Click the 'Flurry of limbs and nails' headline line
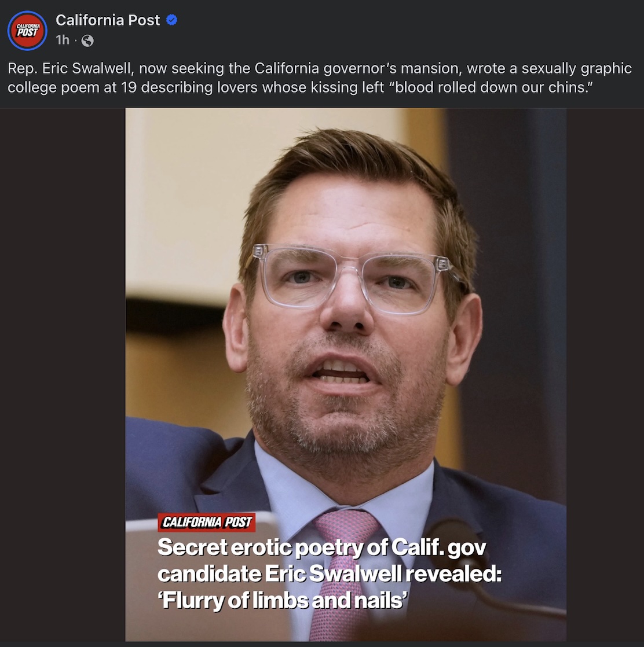Viewport: 644px width, 647px height. pos(283,600)
